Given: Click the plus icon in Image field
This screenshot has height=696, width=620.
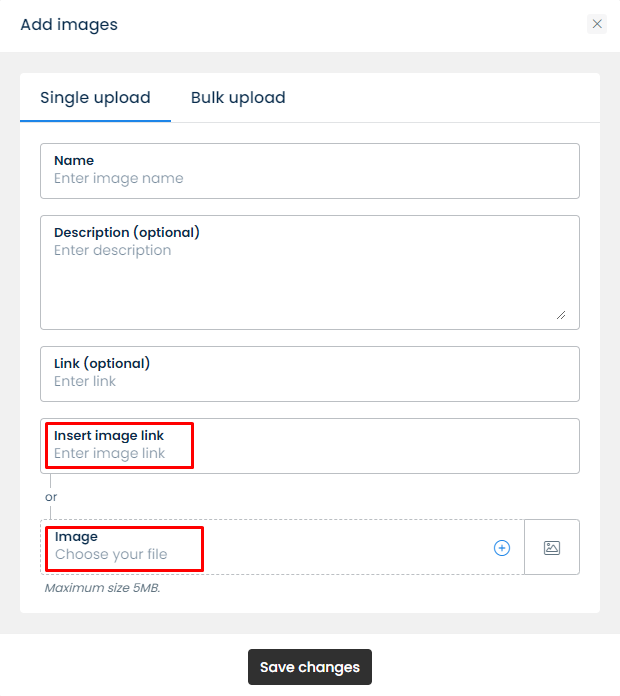Looking at the screenshot, I should 502,548.
